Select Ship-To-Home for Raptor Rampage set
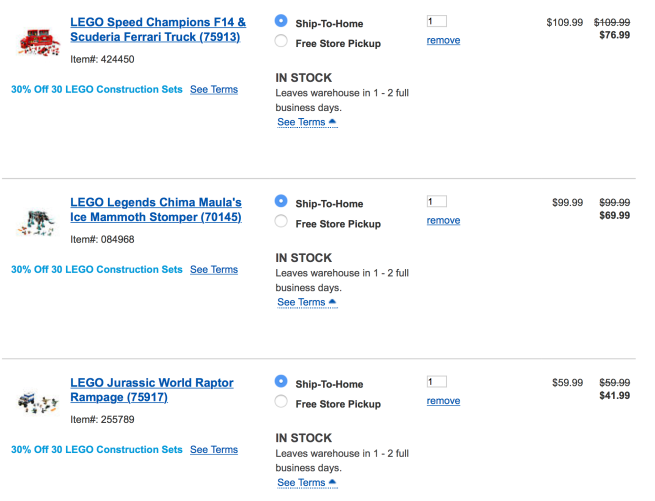Screen dimensions: 655x501 pyautogui.click(x=281, y=381)
